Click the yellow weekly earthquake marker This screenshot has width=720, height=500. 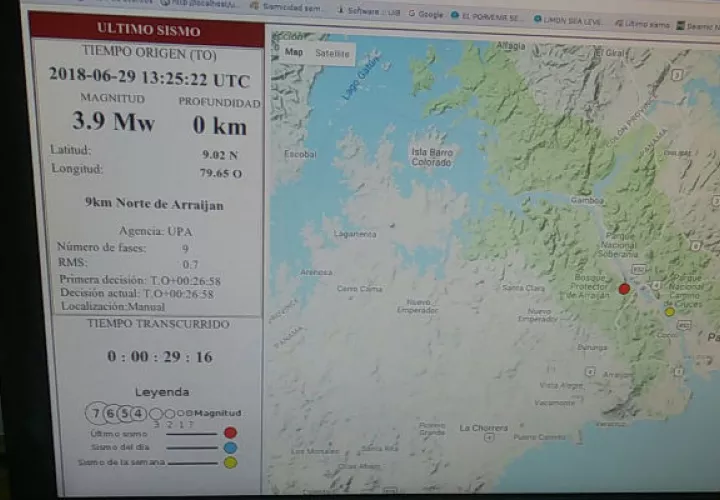(x=670, y=312)
